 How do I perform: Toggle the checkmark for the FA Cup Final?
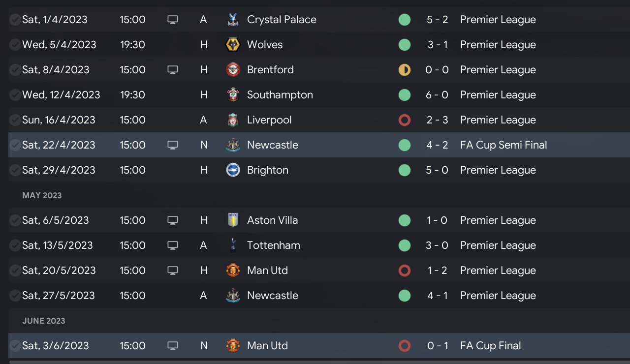point(15,346)
